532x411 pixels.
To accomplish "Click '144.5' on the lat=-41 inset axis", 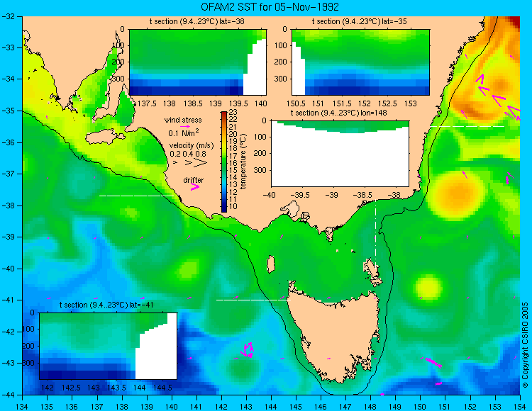I will click(x=163, y=388).
